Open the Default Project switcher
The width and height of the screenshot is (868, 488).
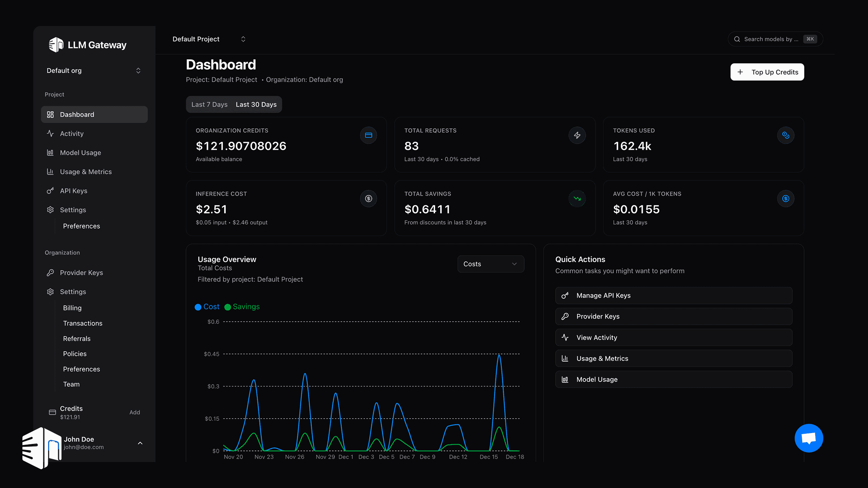(208, 39)
